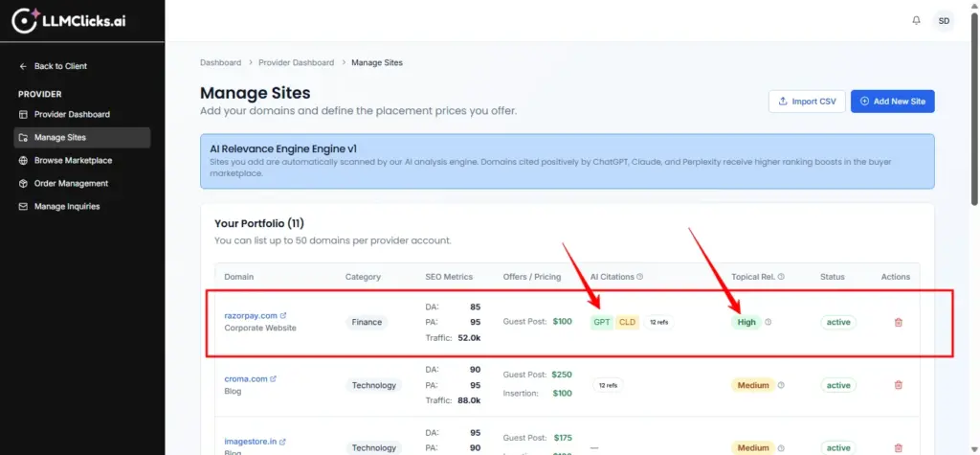The height and width of the screenshot is (455, 980).
Task: Go back using Back to Client
Action: (59, 66)
